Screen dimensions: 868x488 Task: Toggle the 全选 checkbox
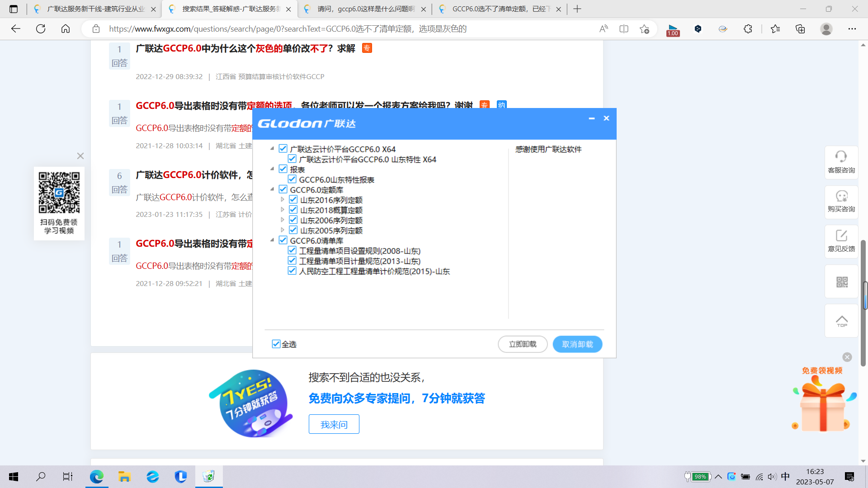click(x=276, y=344)
